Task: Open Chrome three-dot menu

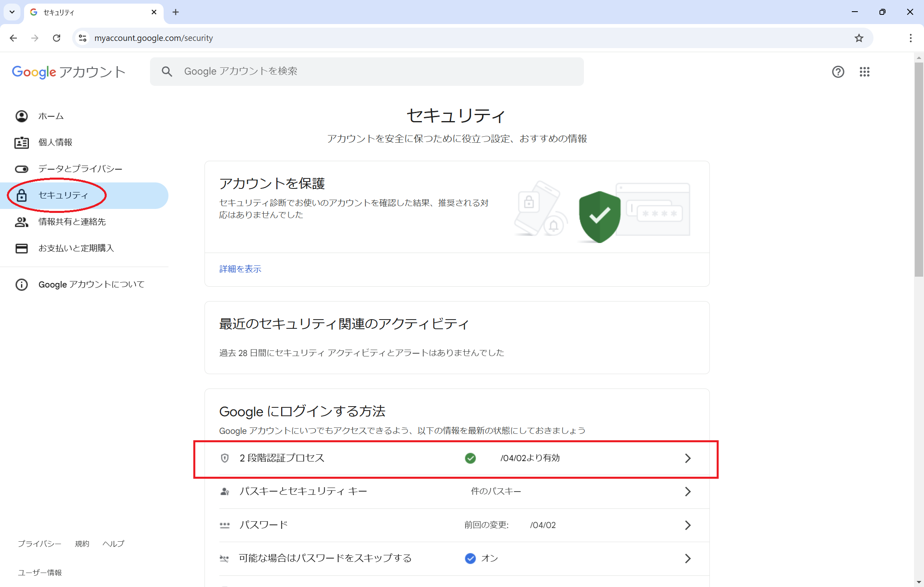Action: [910, 38]
